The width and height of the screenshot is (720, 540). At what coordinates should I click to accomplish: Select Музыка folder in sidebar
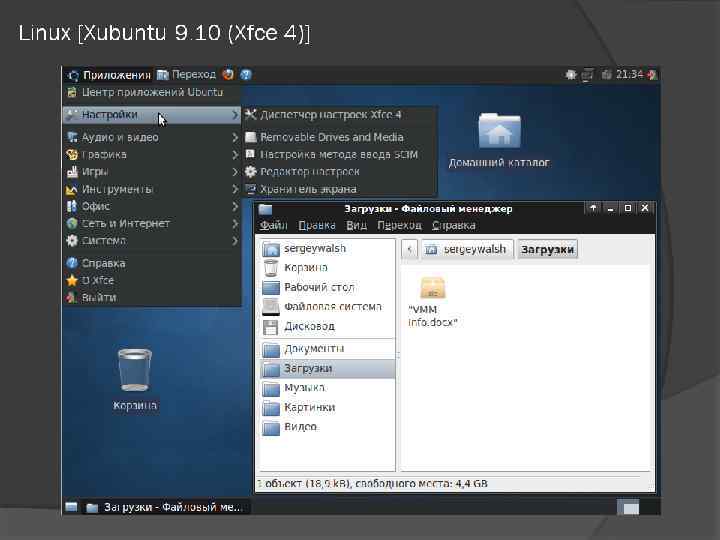click(x=327, y=388)
